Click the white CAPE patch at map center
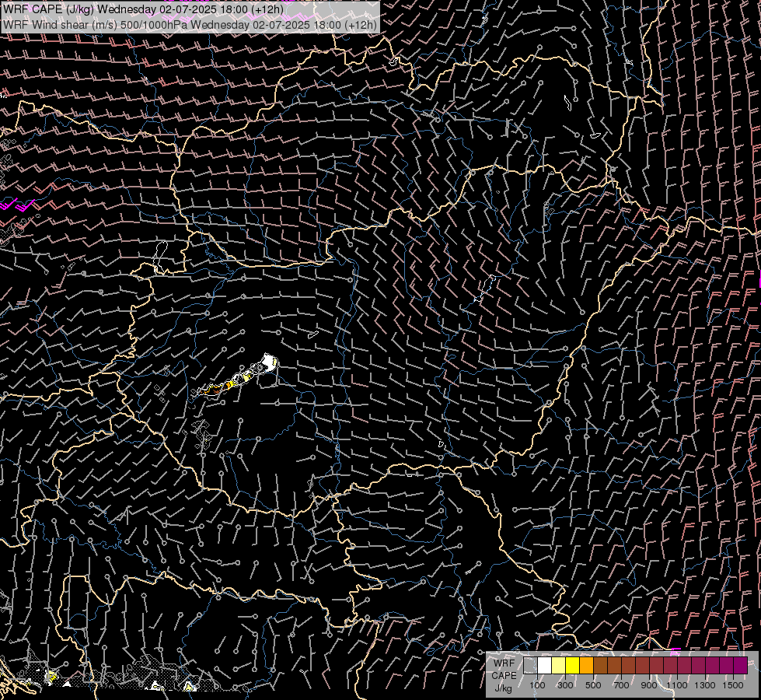 pos(268,362)
